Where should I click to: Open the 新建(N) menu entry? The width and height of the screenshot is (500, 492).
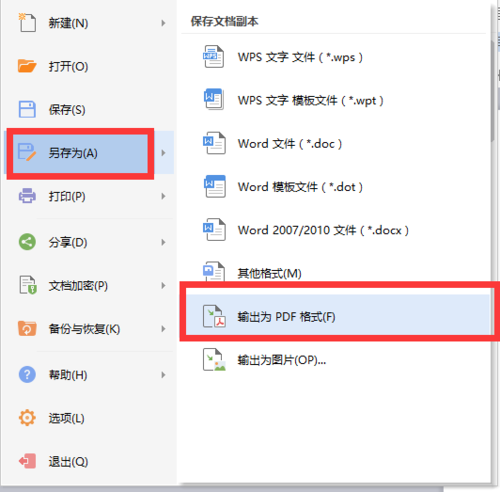click(89, 23)
